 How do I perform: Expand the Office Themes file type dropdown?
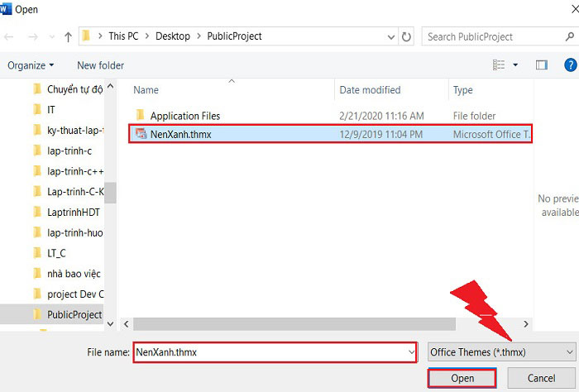(x=569, y=352)
